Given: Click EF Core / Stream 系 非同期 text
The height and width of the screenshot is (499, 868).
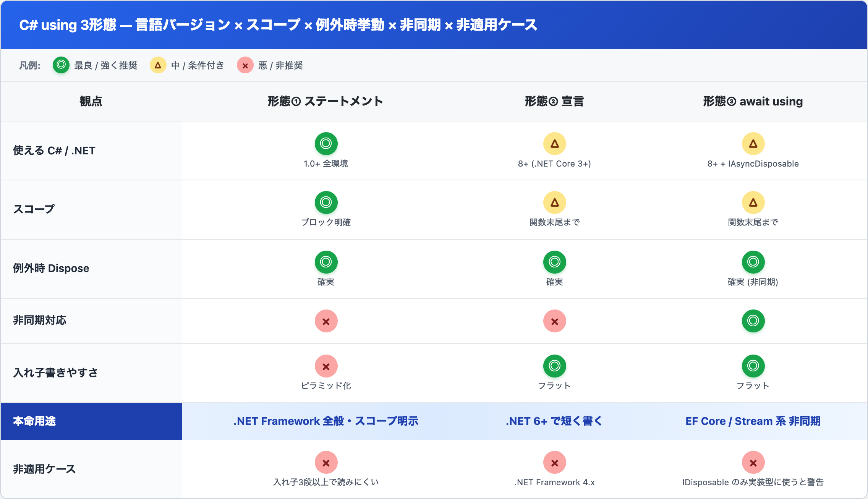Looking at the screenshot, I should click(753, 421).
